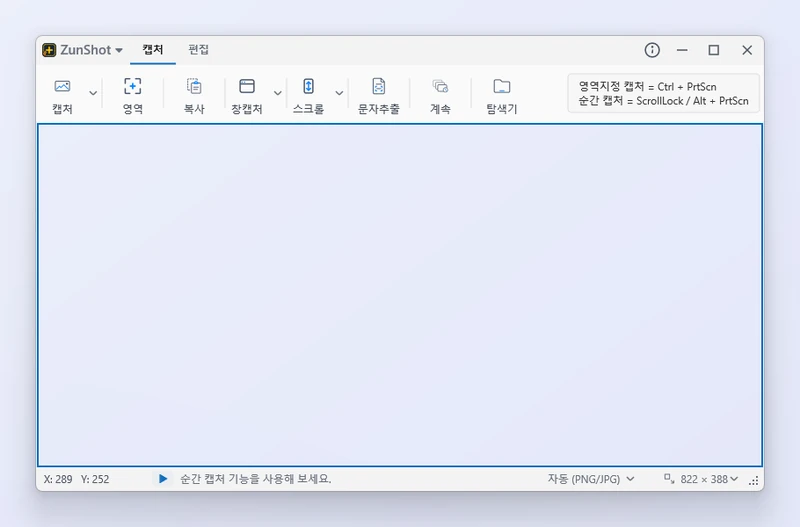The image size is (800, 527).
Task: Open the 822 × 388 size dropdown
Action: pos(709,479)
